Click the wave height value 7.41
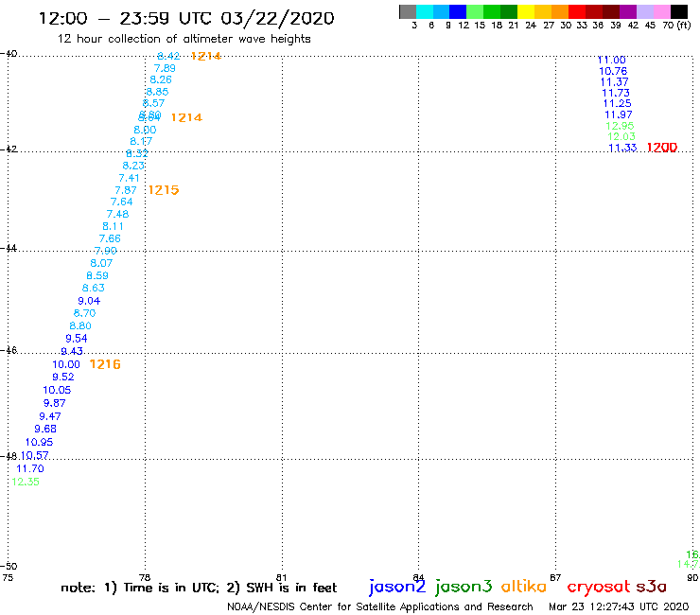Screen dimensions: 700x615 click(129, 178)
